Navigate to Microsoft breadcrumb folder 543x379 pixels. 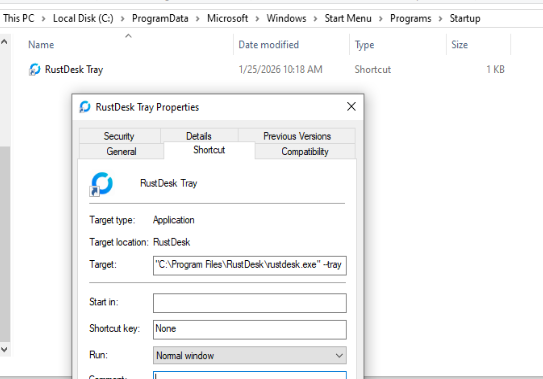[228, 18]
